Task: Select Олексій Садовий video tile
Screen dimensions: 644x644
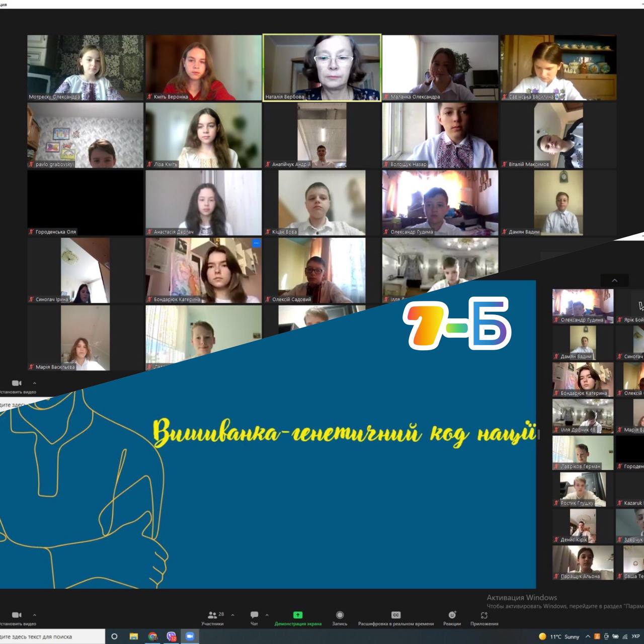Action: pos(322,270)
